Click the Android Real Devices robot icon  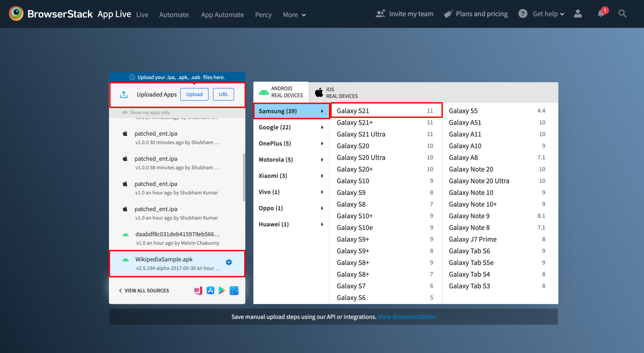click(264, 92)
